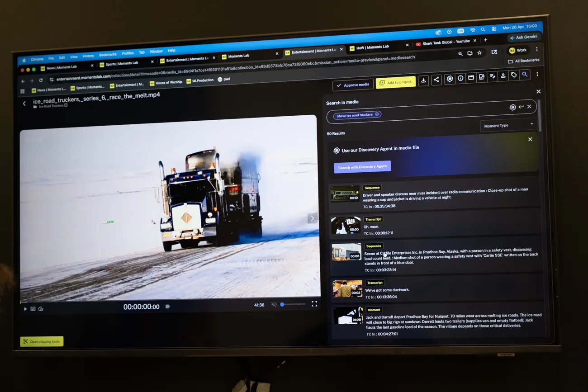This screenshot has height=392, width=588.
Task: Open the media info panel icon
Action: click(460, 78)
